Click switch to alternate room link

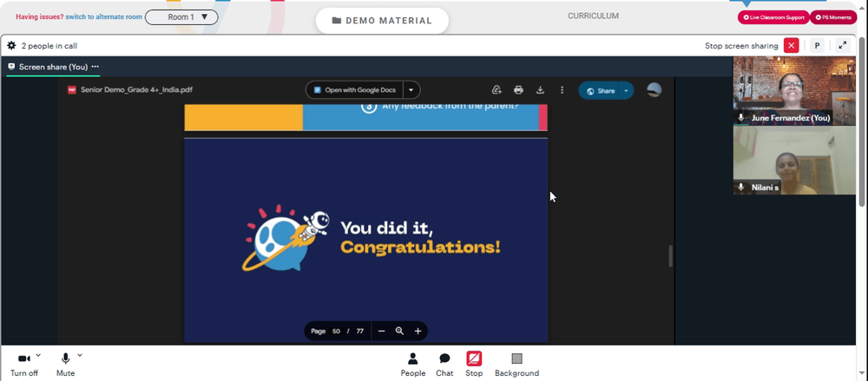click(x=104, y=17)
